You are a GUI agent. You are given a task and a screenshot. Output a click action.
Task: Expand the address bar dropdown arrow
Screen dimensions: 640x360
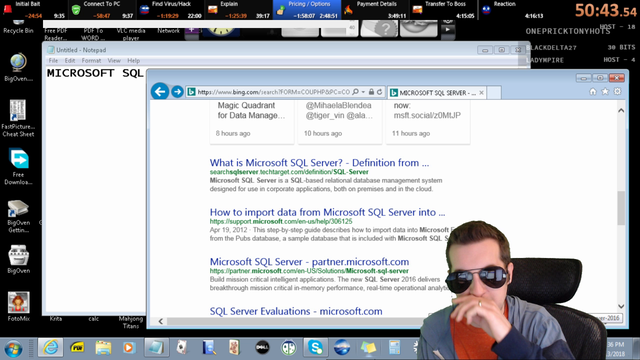click(363, 92)
